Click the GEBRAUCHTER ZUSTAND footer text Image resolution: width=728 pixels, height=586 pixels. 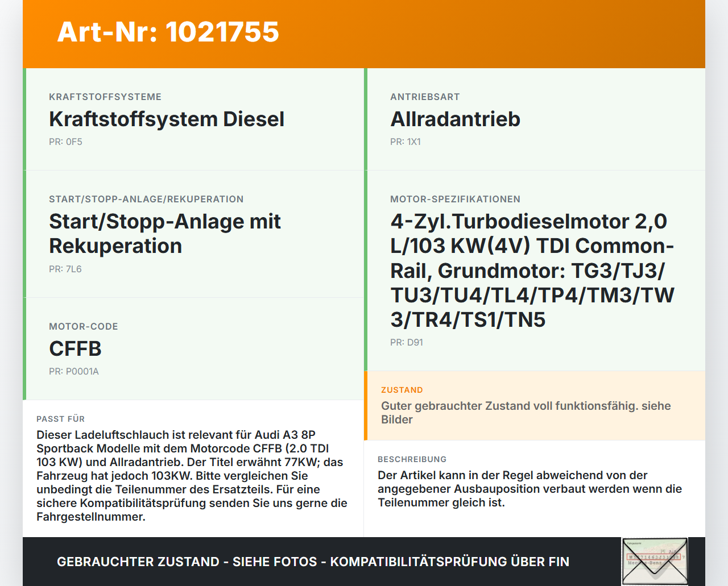(x=313, y=562)
